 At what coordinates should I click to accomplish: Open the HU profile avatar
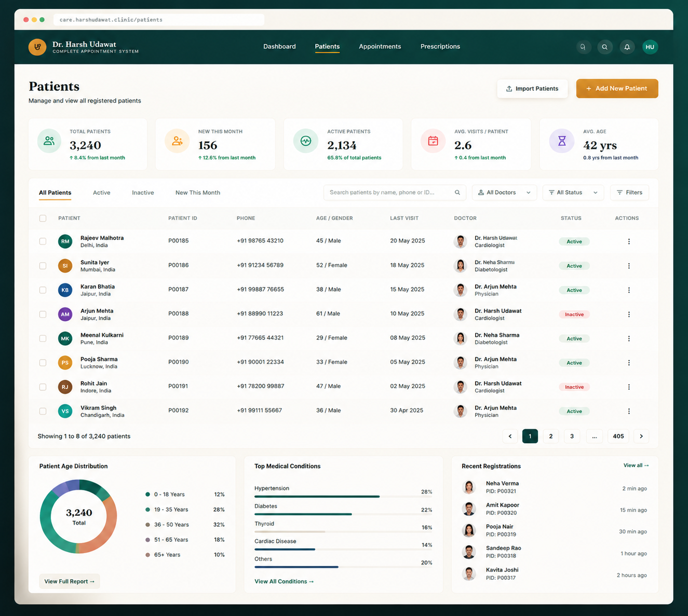pyautogui.click(x=650, y=47)
